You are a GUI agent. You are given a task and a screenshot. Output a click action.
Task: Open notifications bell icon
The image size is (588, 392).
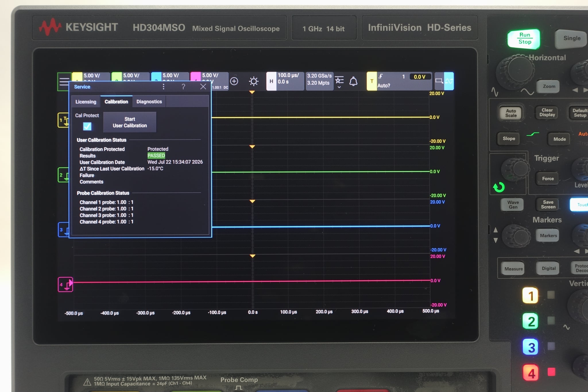pos(353,81)
